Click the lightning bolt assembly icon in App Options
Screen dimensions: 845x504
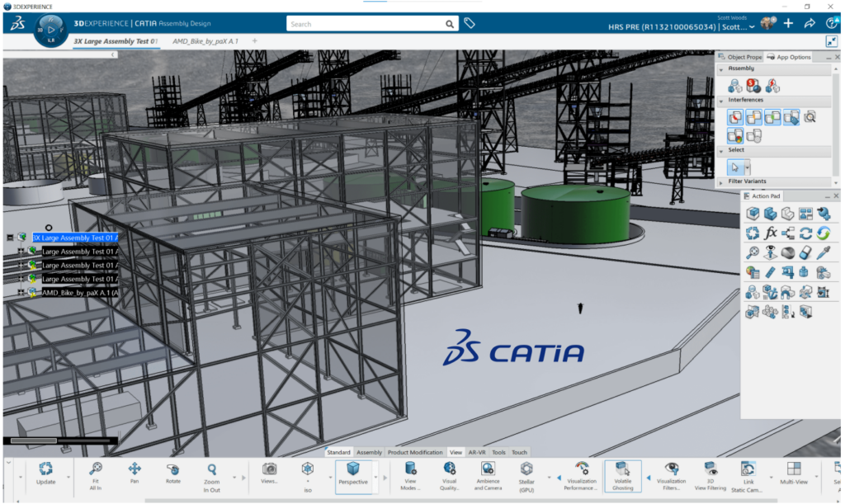(772, 85)
